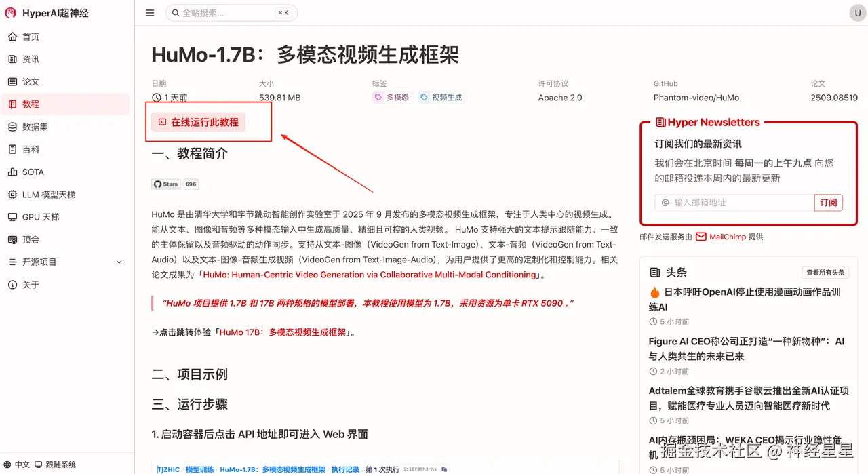Viewport: 868px width, 474px height.
Task: Click the 539.81 MB size value
Action: 279,98
